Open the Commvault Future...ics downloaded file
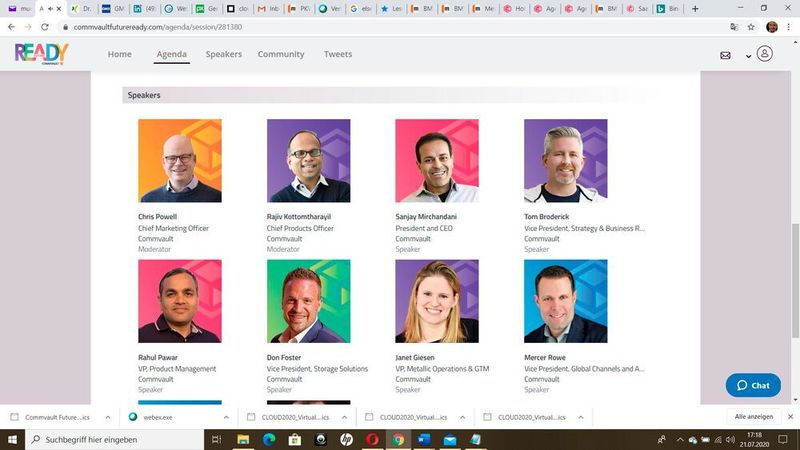The image size is (800, 450). pyautogui.click(x=57, y=417)
